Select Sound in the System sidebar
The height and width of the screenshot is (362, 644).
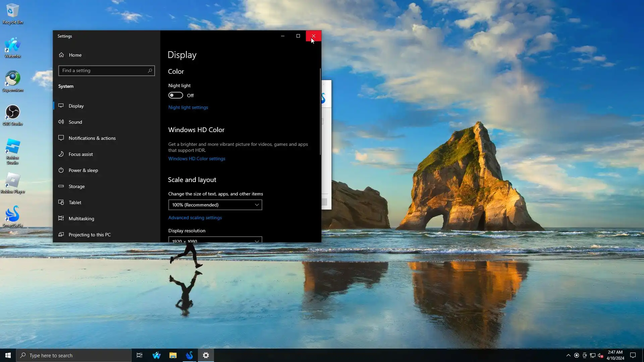[75, 122]
